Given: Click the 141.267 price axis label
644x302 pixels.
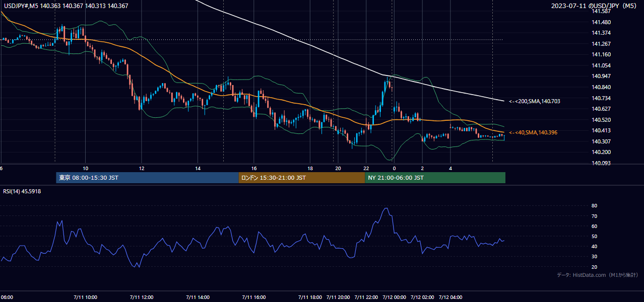Looking at the screenshot, I should point(602,44).
